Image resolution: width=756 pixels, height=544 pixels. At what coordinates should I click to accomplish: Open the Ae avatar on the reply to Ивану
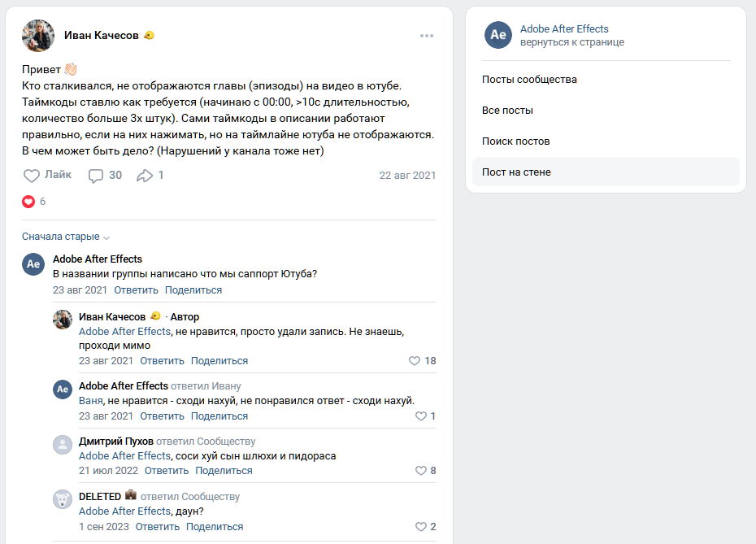63,389
